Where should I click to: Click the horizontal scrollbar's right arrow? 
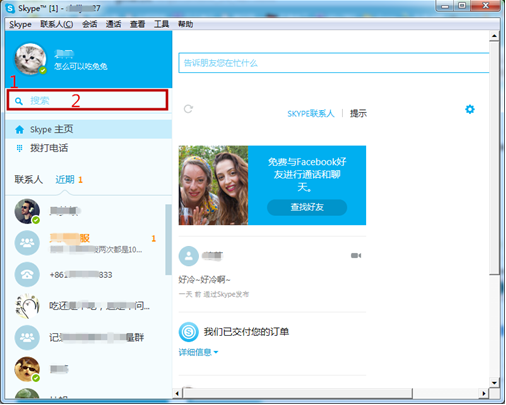pos(484,393)
